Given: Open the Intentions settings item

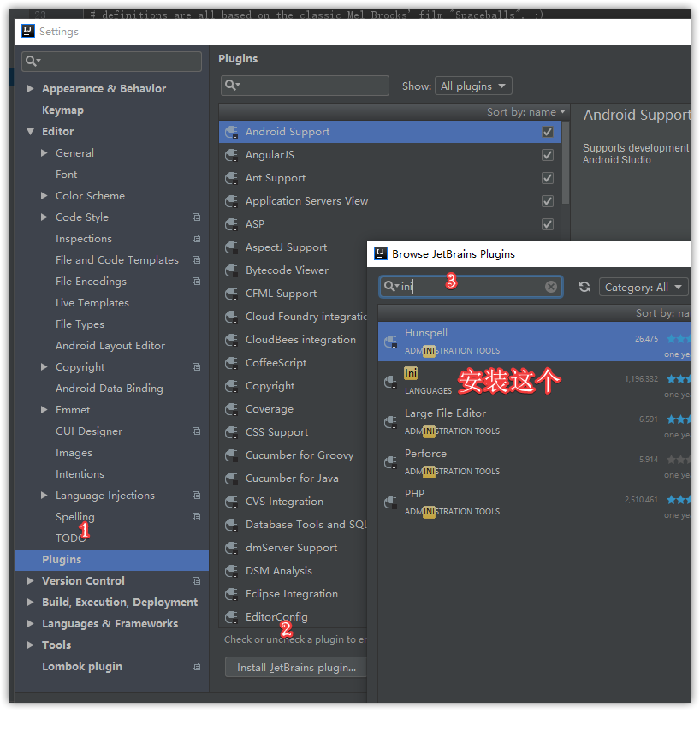Looking at the screenshot, I should (x=80, y=474).
